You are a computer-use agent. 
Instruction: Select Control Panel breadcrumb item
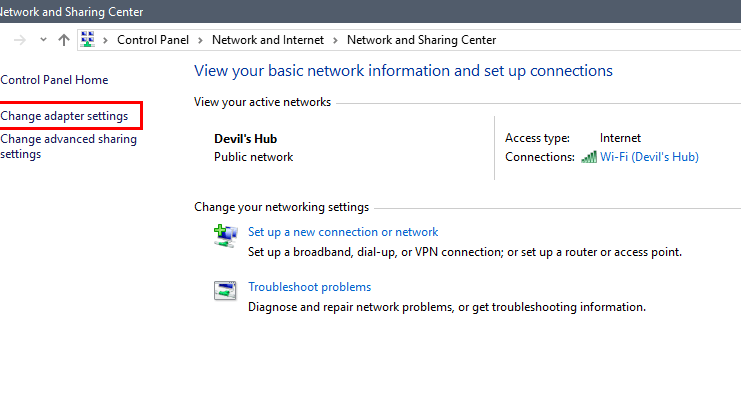[x=153, y=40]
